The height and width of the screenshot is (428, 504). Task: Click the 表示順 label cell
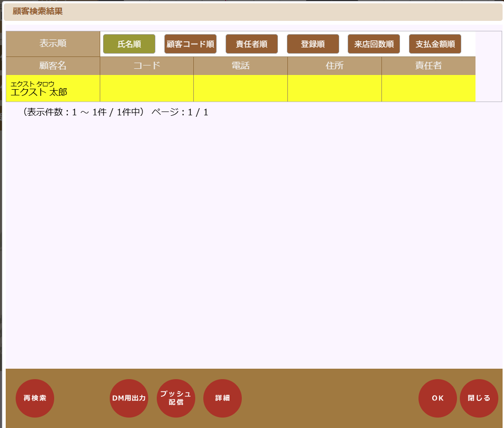53,44
